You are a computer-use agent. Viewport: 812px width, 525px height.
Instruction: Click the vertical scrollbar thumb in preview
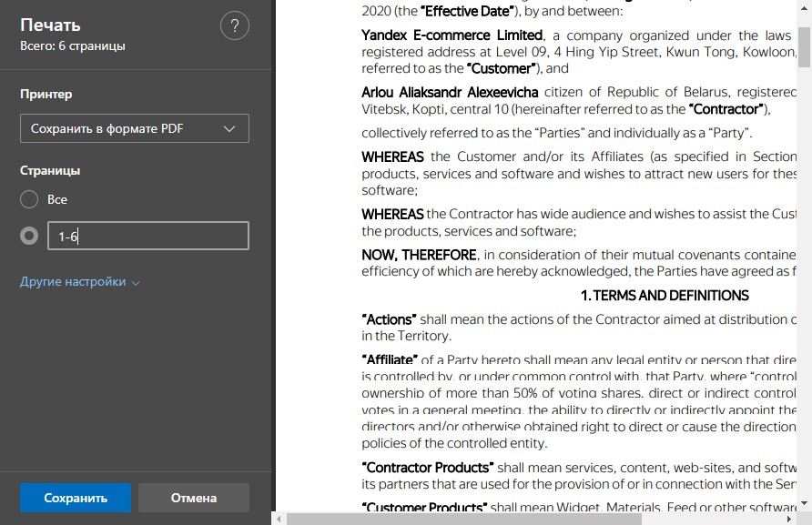(804, 47)
